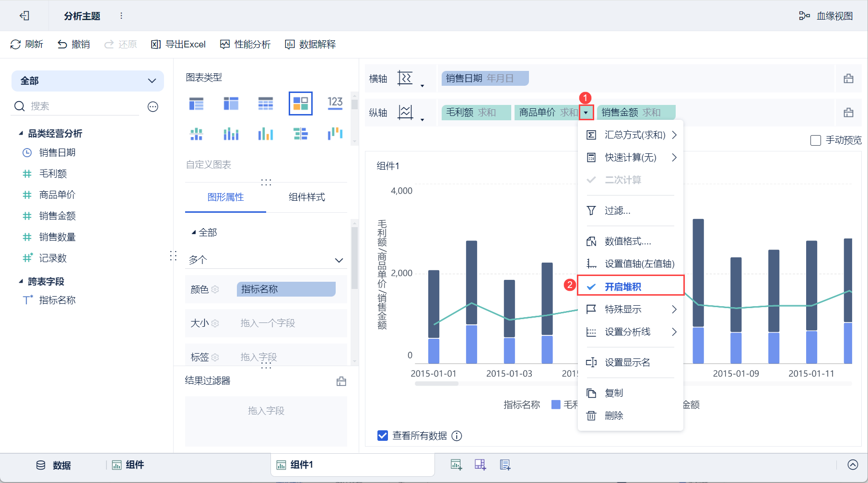868x483 pixels.
Task: Click 撤销 to undo
Action: point(74,44)
